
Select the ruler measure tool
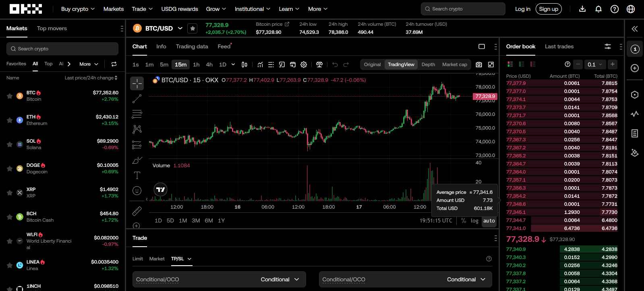tap(137, 211)
